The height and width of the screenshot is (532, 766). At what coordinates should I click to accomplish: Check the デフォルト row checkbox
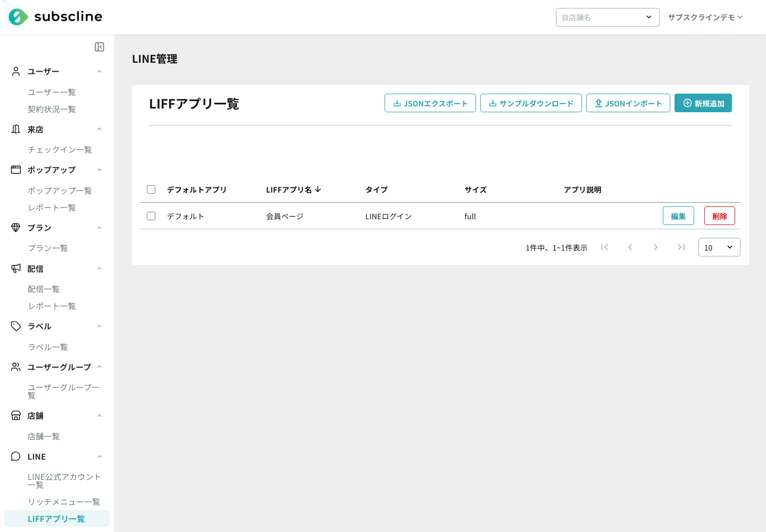151,216
